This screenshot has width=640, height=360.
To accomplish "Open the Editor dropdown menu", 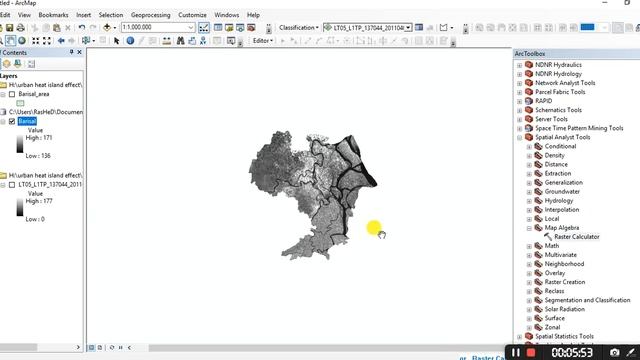I will pyautogui.click(x=263, y=41).
